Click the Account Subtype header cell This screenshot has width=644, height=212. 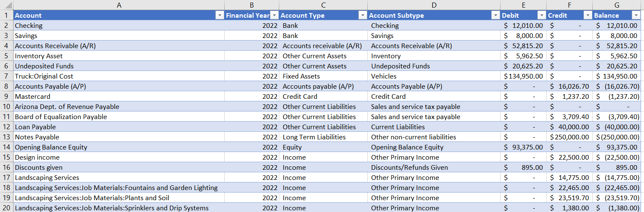click(x=434, y=15)
